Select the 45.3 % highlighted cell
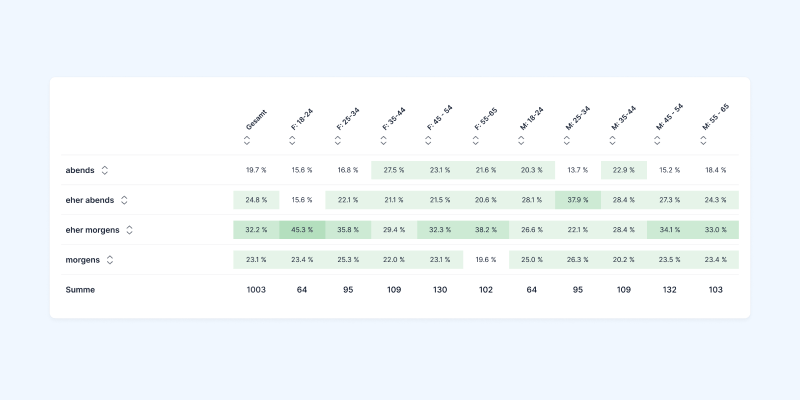 302,230
